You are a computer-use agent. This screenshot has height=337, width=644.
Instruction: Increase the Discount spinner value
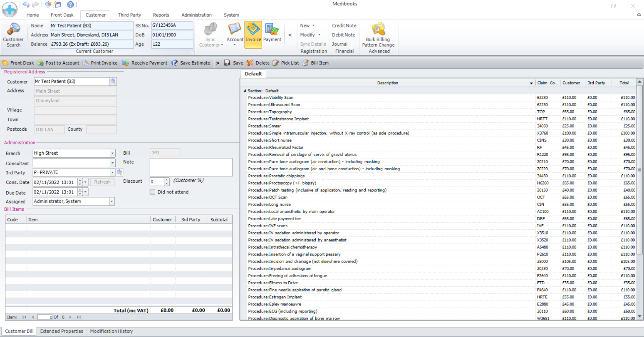click(167, 180)
